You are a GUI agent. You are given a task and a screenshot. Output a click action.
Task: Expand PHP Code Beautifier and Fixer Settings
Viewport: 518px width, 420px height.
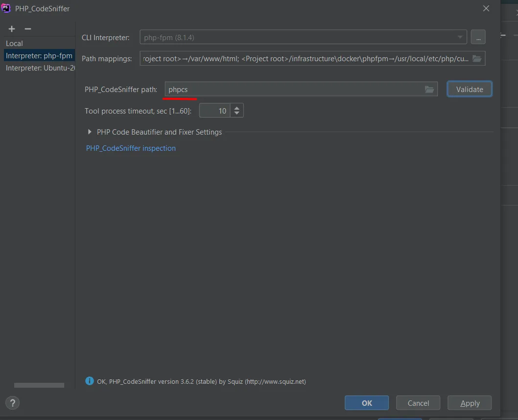click(90, 132)
